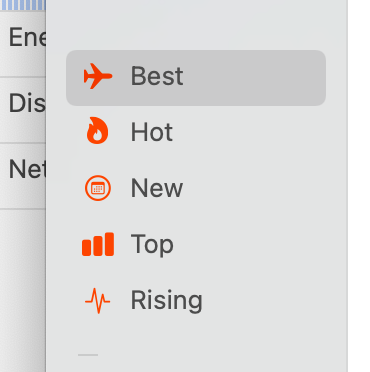
Task: Click the short separator line below Rising
Action: pos(88,355)
